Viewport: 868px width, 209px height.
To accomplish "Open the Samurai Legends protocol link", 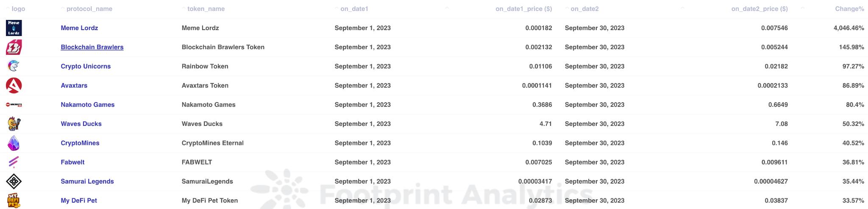I will [87, 181].
